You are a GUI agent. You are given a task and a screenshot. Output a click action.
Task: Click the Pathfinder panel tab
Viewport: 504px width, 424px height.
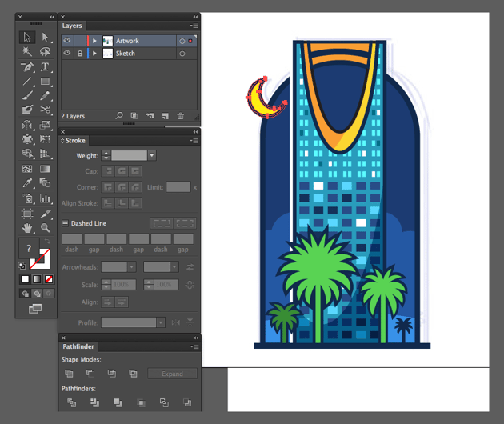[78, 346]
